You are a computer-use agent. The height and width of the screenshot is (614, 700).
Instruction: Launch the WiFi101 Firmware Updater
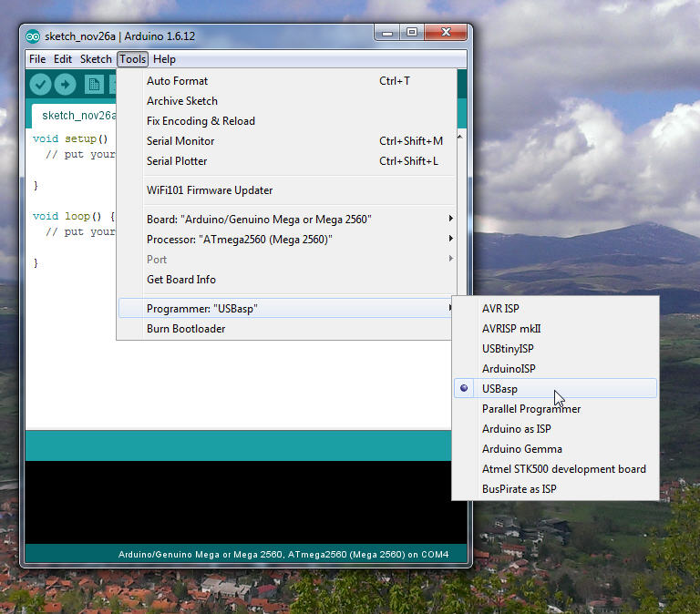(x=210, y=190)
